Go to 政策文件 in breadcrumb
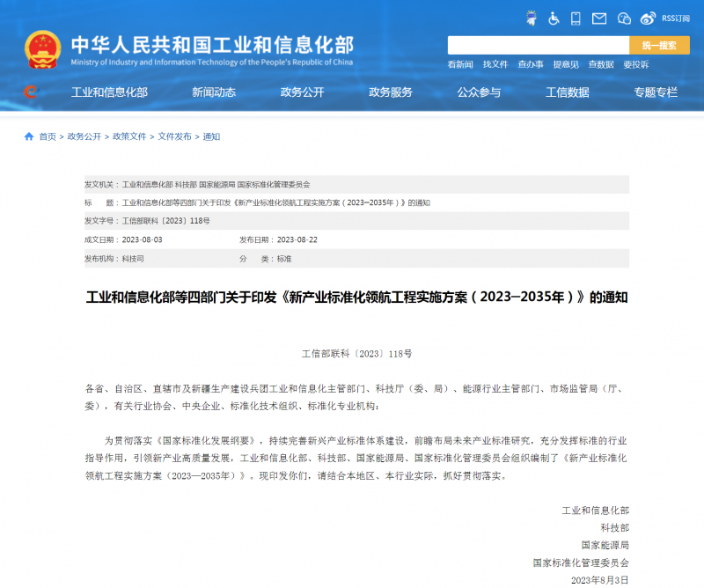704x588 pixels. pyautogui.click(x=129, y=136)
